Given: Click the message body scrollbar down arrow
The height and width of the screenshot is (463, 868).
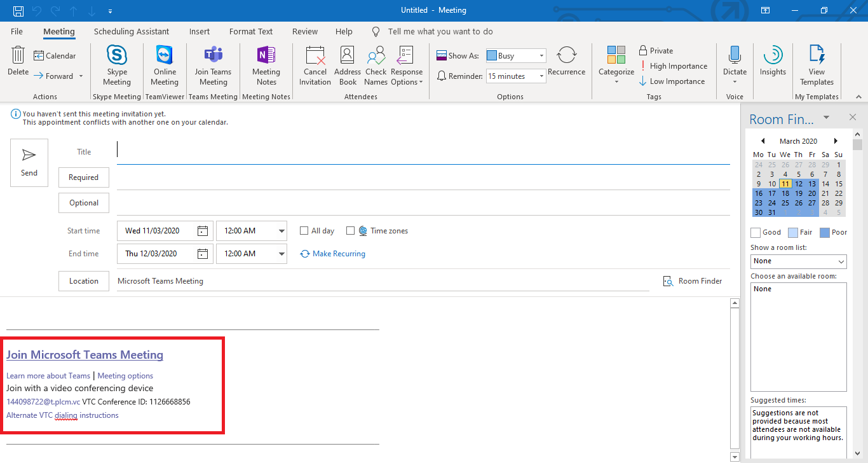Looking at the screenshot, I should point(735,457).
